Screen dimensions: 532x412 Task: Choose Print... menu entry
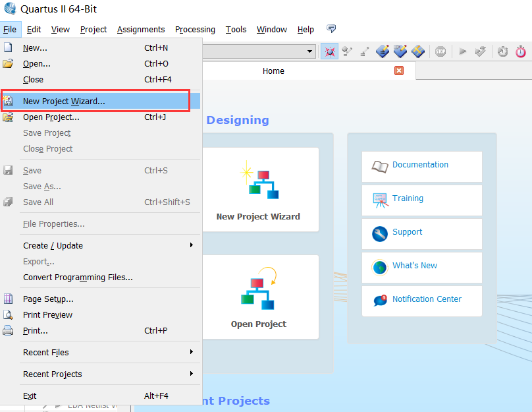click(x=101, y=330)
